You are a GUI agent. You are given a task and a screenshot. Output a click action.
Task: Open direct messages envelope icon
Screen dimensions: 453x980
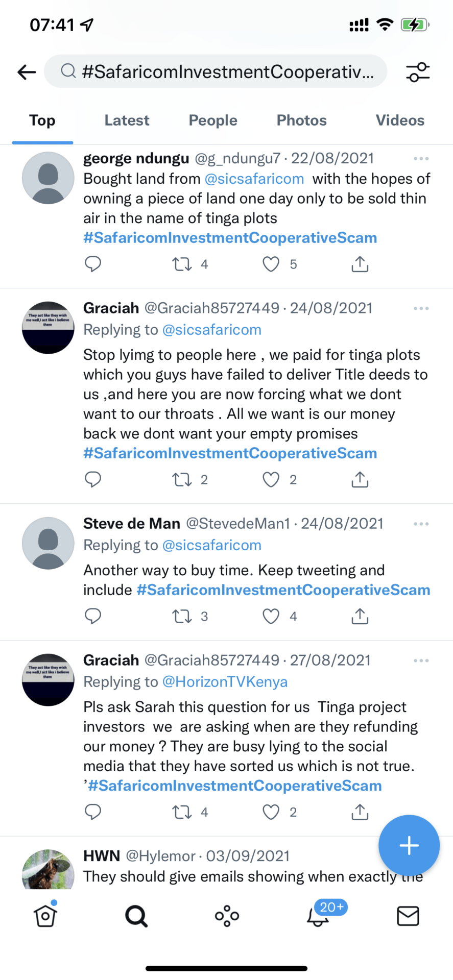(x=408, y=916)
